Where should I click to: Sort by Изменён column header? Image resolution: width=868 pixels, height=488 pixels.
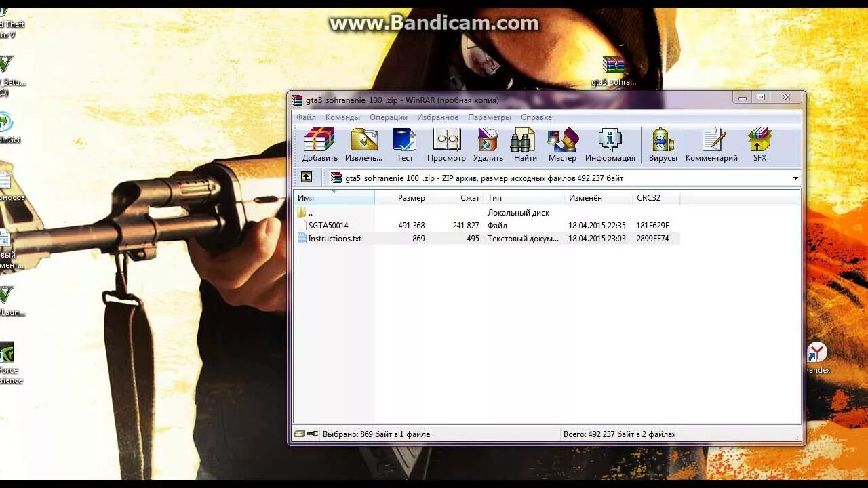(598, 198)
